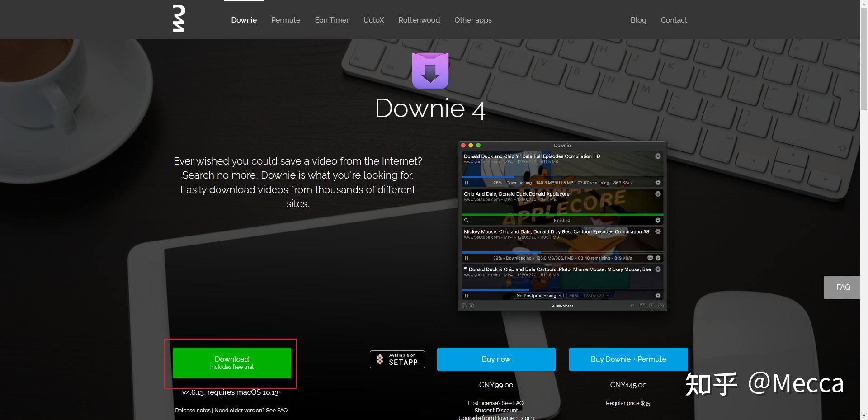Open the No Postprocessing dropdown
The image size is (868, 420).
coord(538,295)
